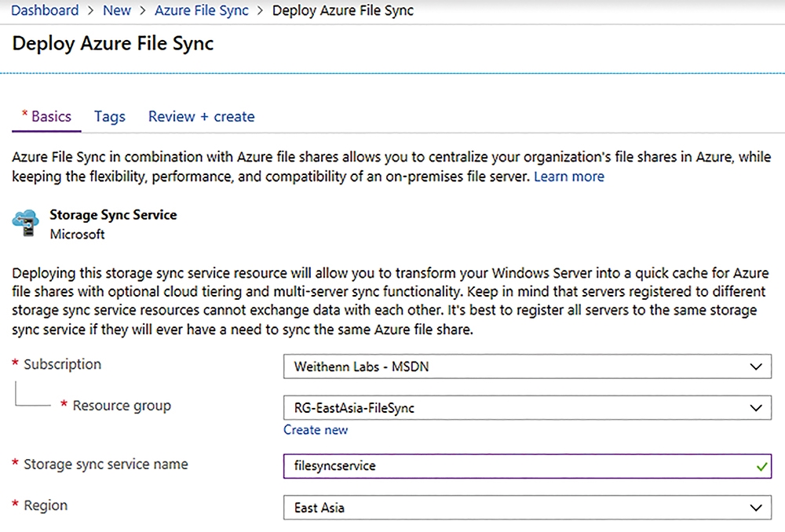Click the Microsoft publisher text
785x532 pixels.
click(x=77, y=234)
